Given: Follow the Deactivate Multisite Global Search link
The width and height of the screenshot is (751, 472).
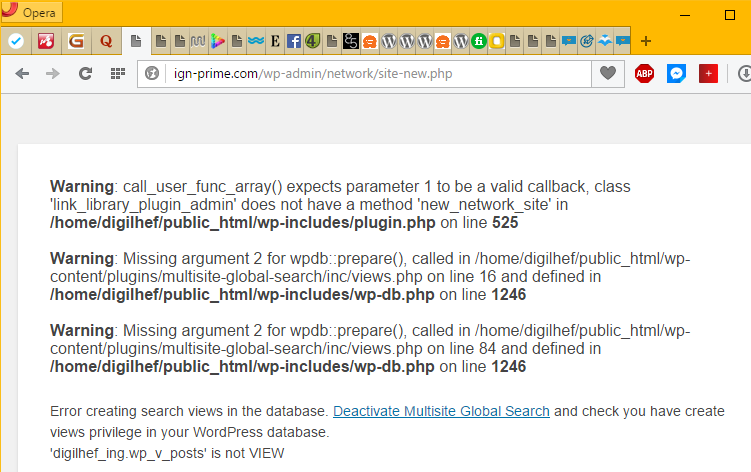Looking at the screenshot, I should (441, 411).
